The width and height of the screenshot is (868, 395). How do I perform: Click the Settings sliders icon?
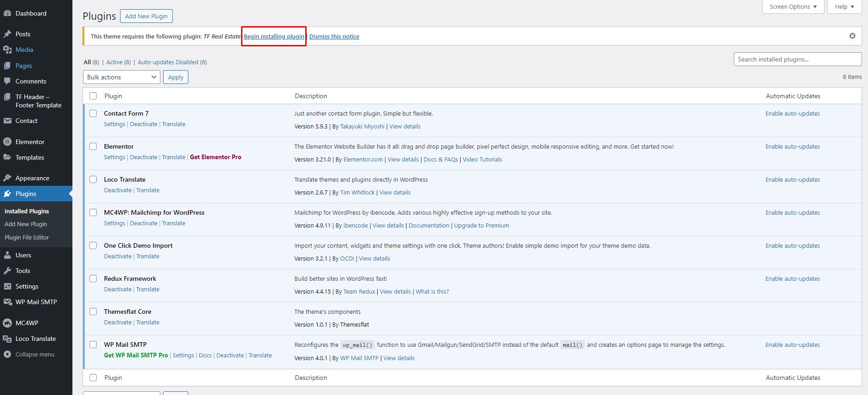[7, 286]
